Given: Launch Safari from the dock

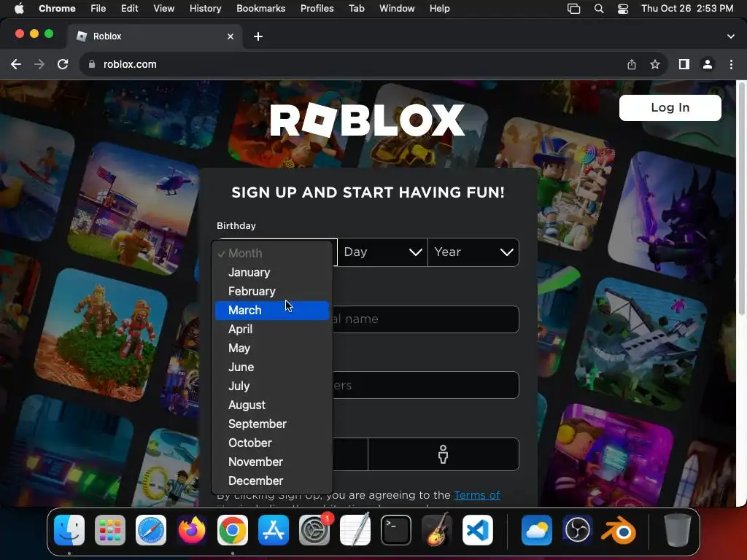Looking at the screenshot, I should (x=151, y=530).
